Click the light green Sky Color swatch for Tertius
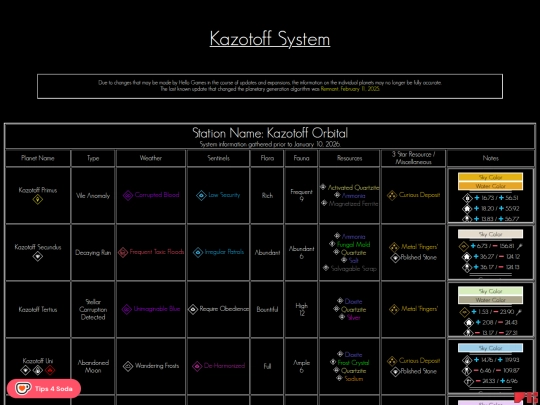This screenshot has height=405, width=540. tap(490, 291)
